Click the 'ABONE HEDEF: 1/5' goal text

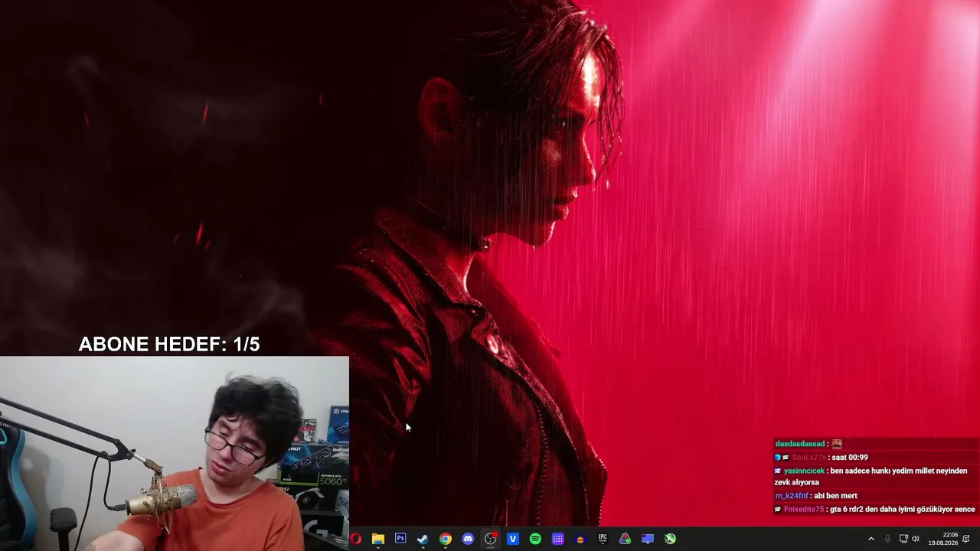tap(169, 344)
